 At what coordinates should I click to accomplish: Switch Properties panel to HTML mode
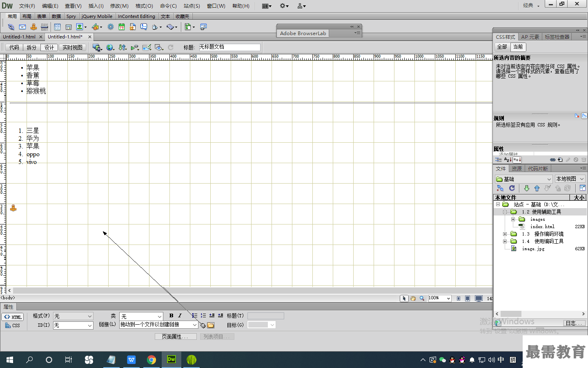(13, 317)
